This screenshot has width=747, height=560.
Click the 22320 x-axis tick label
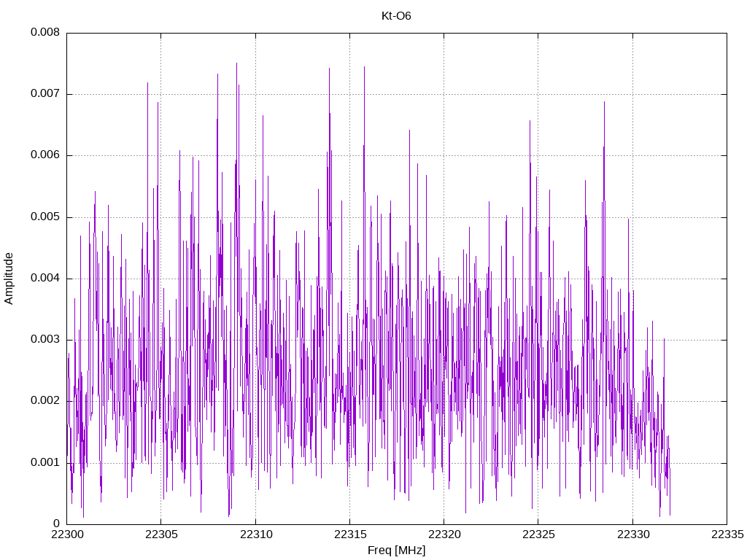click(444, 534)
